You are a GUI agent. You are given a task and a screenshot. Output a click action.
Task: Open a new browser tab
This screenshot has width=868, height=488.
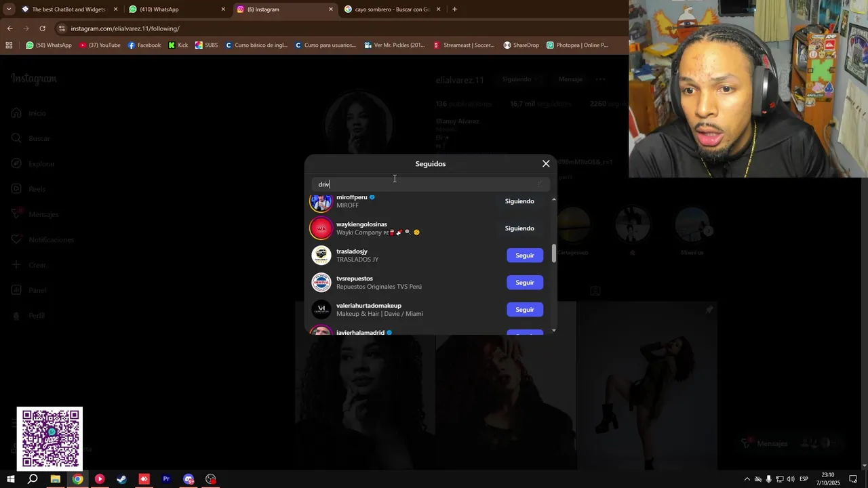pos(454,9)
